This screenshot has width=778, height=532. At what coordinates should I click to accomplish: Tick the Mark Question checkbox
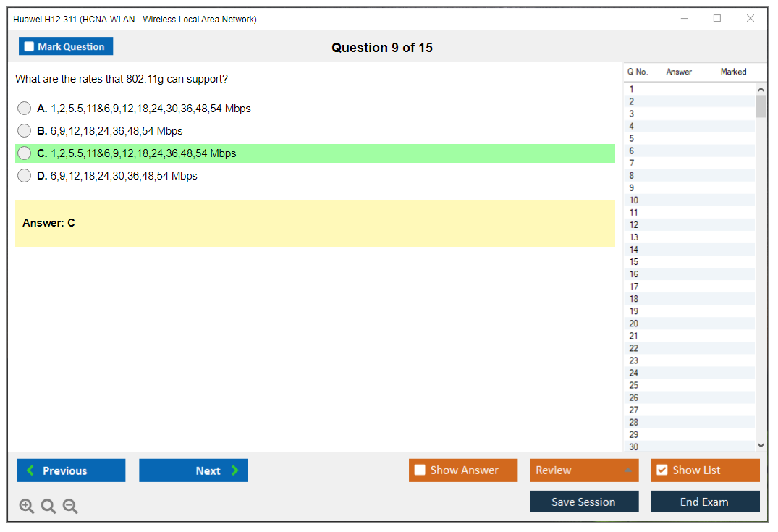(30, 46)
